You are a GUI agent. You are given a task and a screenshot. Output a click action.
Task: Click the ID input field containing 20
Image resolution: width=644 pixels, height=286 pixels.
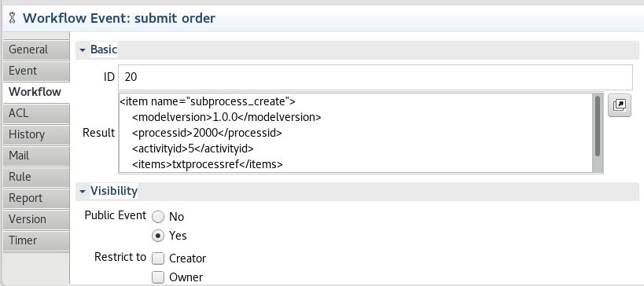375,77
